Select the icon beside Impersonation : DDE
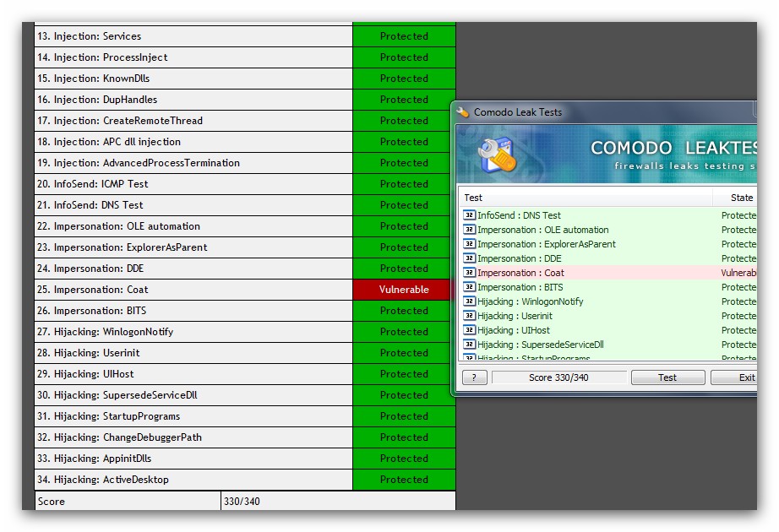This screenshot has width=779, height=532. [x=469, y=258]
